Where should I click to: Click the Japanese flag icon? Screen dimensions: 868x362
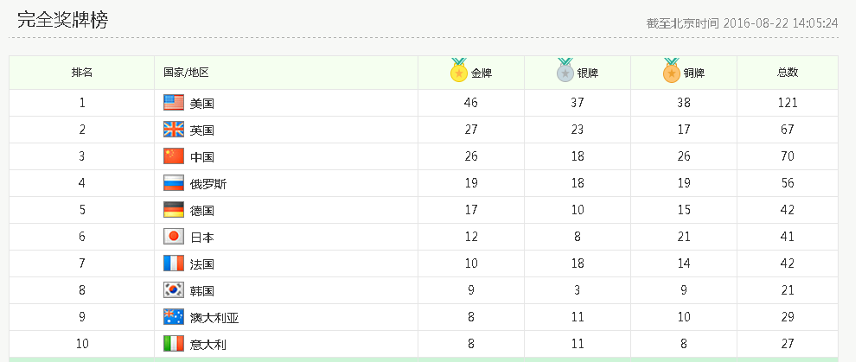coord(174,237)
